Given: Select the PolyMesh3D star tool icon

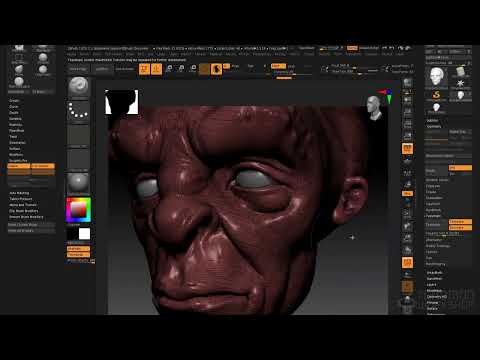Looking at the screenshot, I should [460, 83].
